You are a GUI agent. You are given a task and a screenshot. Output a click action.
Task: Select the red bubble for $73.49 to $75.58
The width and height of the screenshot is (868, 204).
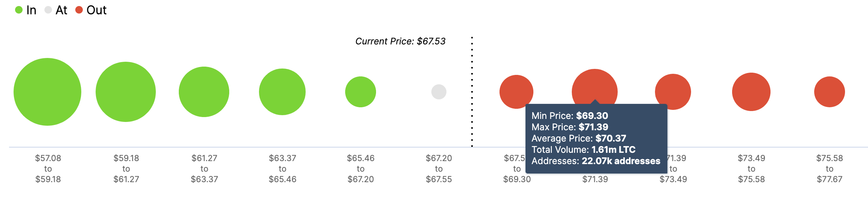point(751,92)
